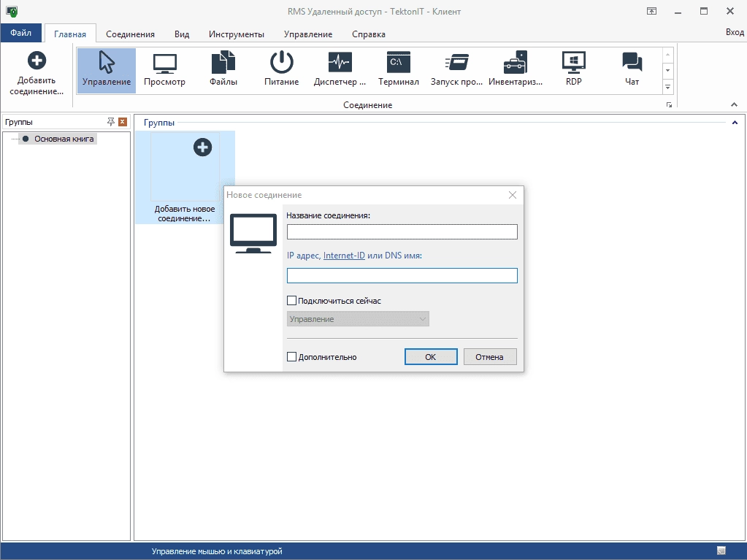Screen dimensions: 747x560
Task: Check the Дополнительно option
Action: click(x=291, y=357)
